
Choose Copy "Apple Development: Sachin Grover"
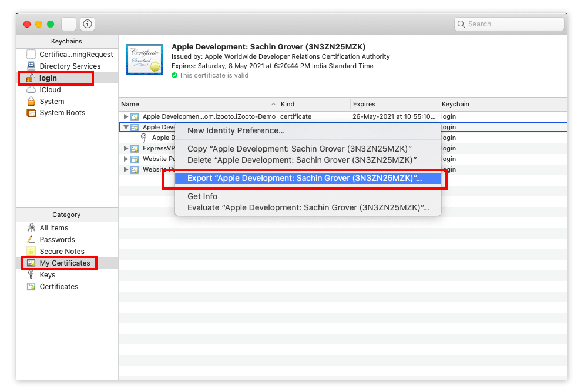coord(308,149)
